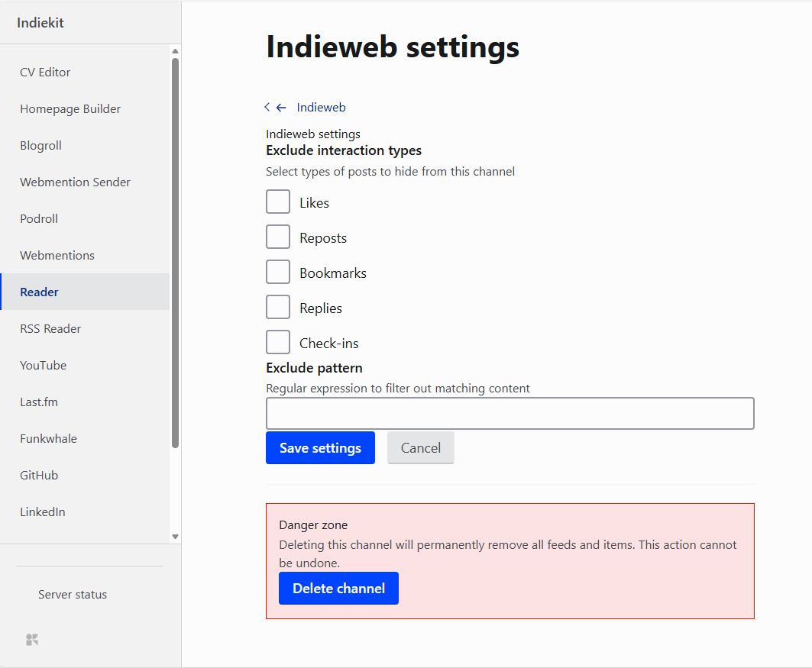The width and height of the screenshot is (812, 668).
Task: Focus the Exclude pattern text field
Action: [510, 414]
